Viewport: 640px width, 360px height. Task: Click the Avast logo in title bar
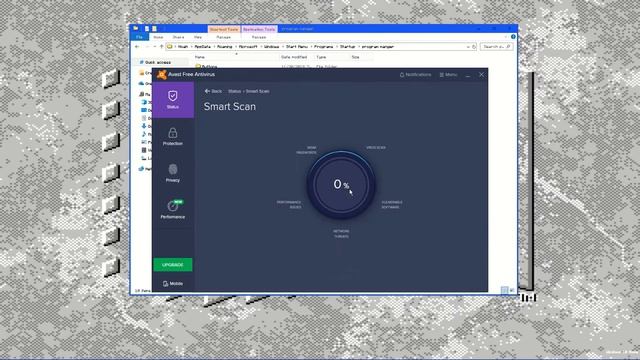coord(162,74)
